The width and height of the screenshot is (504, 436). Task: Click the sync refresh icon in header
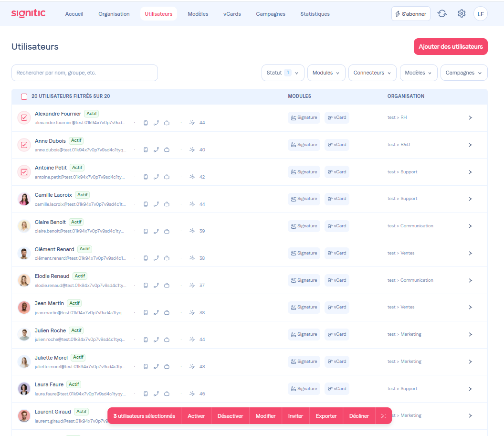pos(442,13)
